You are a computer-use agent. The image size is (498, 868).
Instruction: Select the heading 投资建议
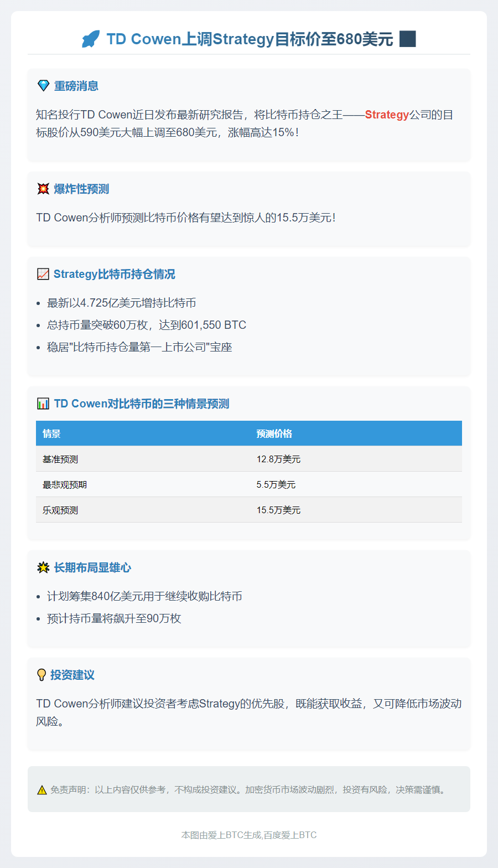point(72,675)
